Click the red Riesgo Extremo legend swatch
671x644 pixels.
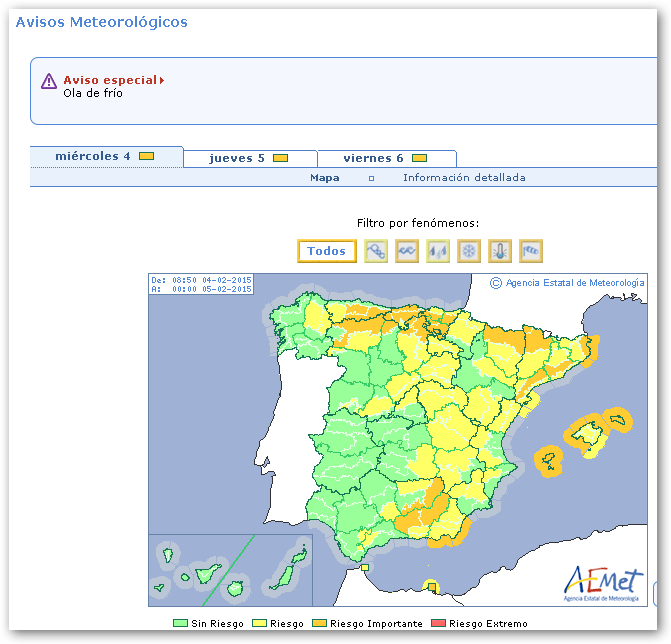[439, 624]
